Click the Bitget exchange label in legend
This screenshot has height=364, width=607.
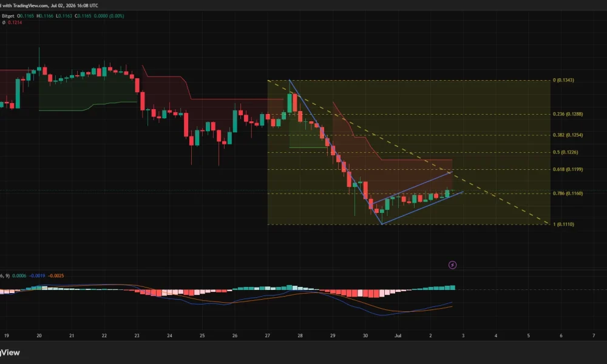(x=8, y=16)
